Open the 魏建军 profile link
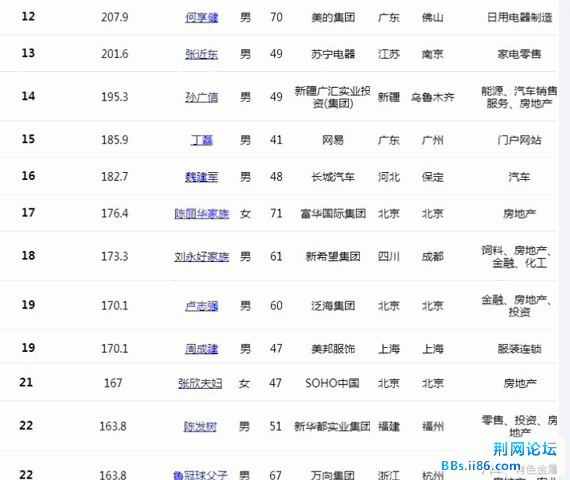The height and width of the screenshot is (480, 570). [x=201, y=177]
